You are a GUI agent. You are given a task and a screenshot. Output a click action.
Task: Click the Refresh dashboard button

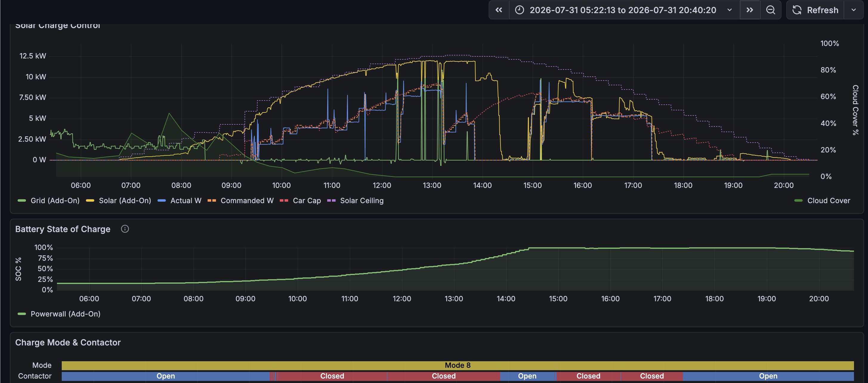(x=815, y=10)
